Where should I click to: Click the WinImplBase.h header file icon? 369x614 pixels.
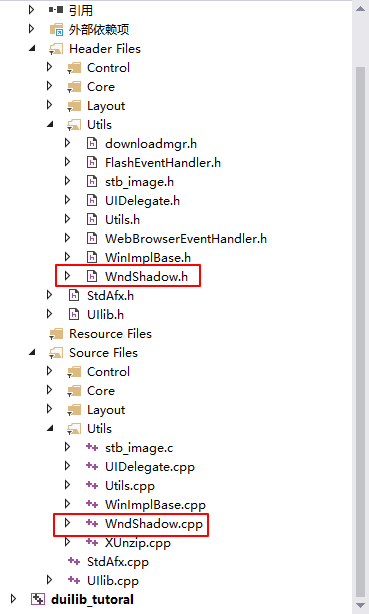point(92,258)
